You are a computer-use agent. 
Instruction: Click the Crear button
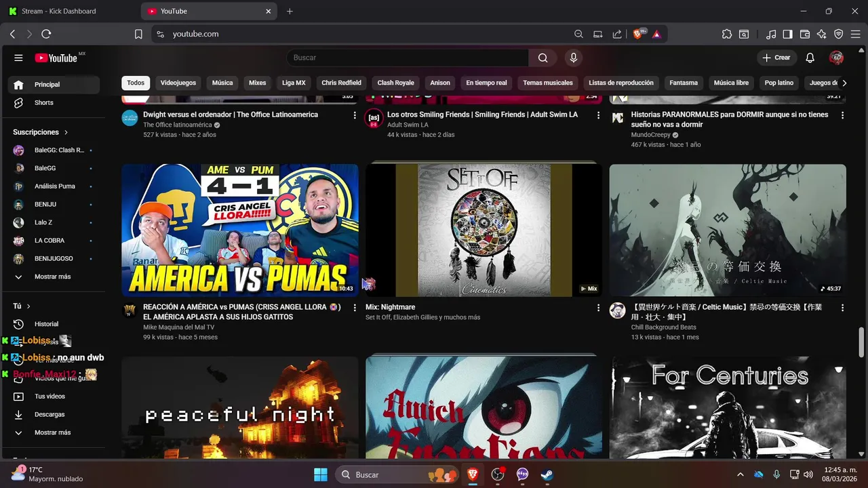[776, 58]
